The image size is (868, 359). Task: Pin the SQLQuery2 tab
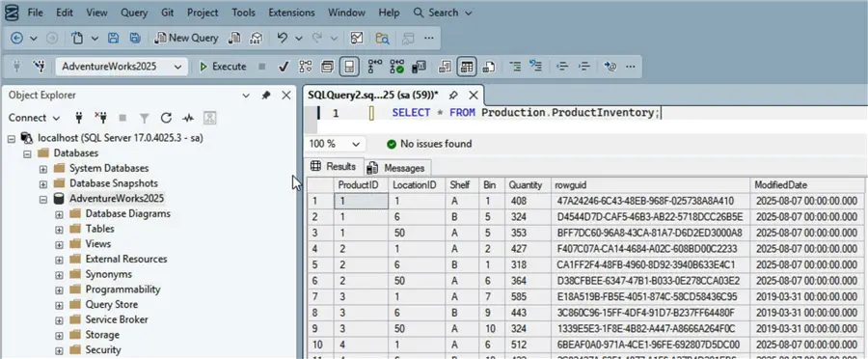pos(453,95)
